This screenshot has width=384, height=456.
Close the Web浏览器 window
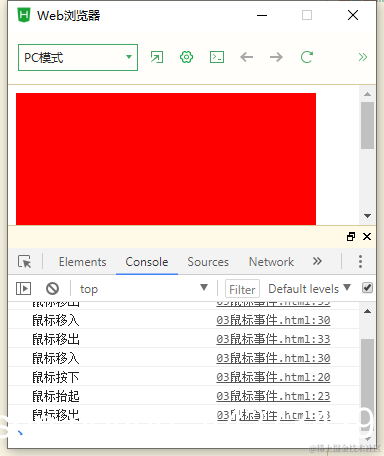tap(353, 15)
